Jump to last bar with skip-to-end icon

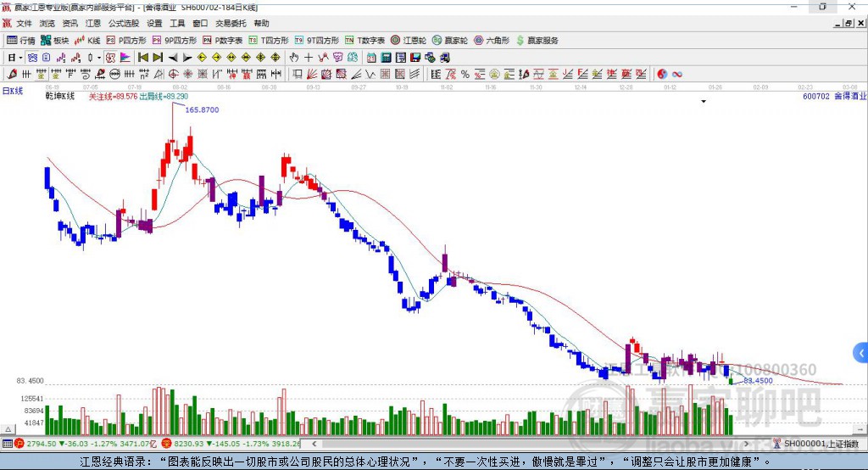158,57
